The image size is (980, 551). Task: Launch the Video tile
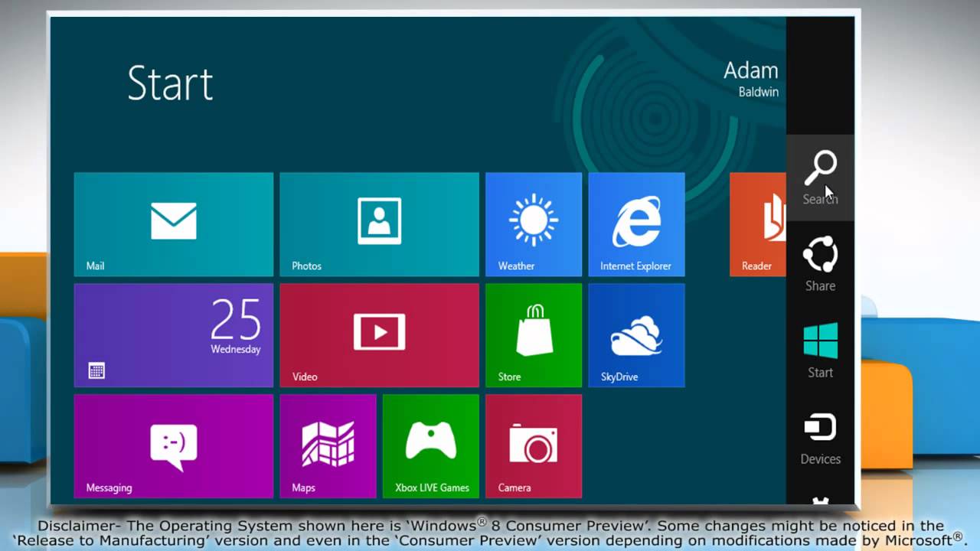tap(379, 335)
